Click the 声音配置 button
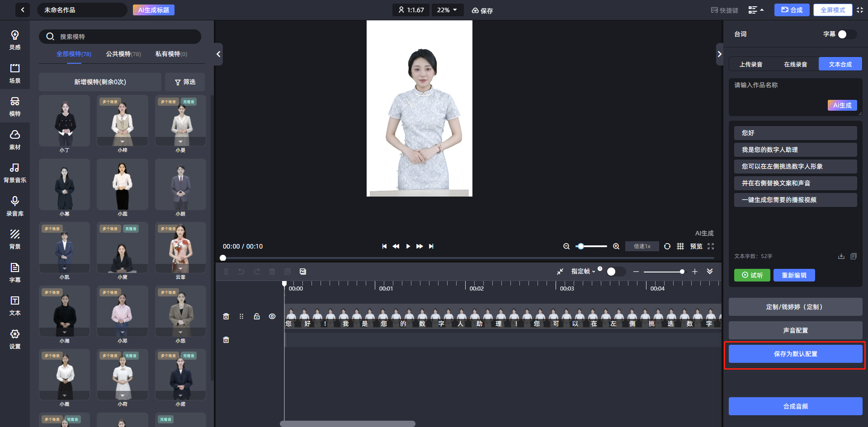The image size is (868, 427). [x=795, y=330]
